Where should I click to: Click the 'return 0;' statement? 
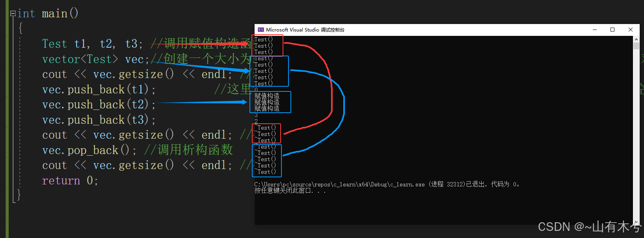(70, 180)
